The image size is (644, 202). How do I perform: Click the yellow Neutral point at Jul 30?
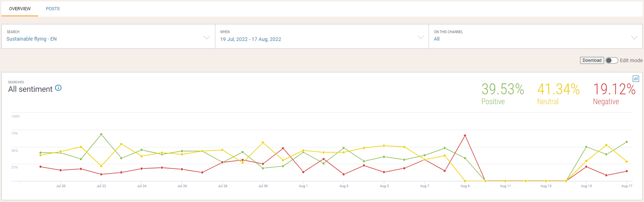(x=263, y=143)
